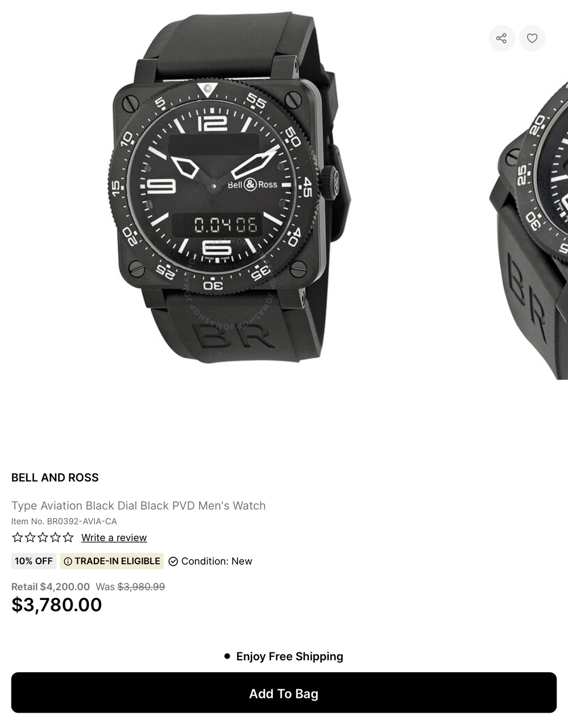Click the share icon
This screenshot has width=568, height=728.
pos(501,38)
